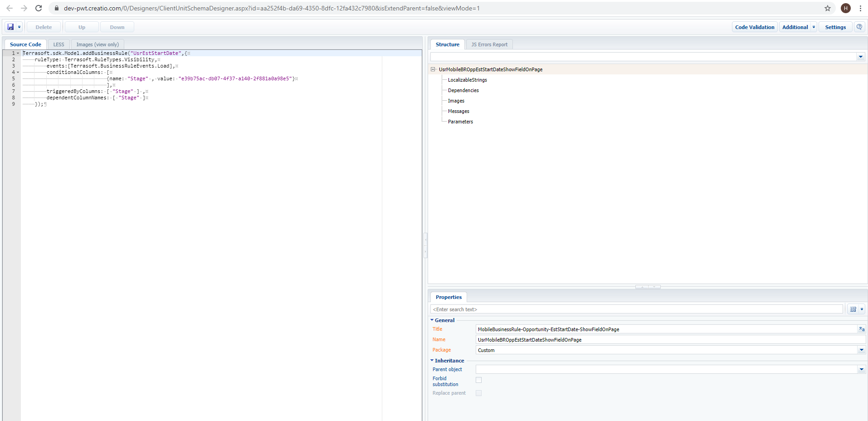
Task: Select LocalizableStrings in the structure tree
Action: pos(468,80)
